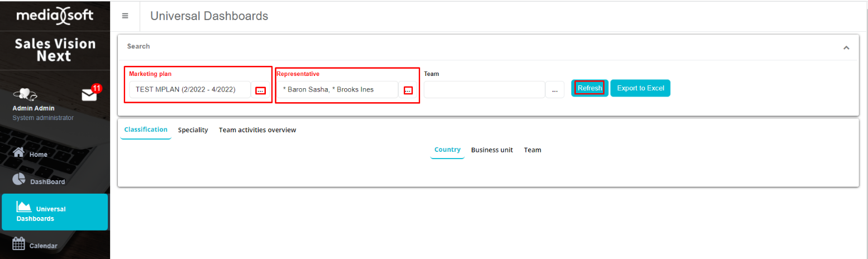The width and height of the screenshot is (868, 259).
Task: Switch to the Speciality tab
Action: 193,130
